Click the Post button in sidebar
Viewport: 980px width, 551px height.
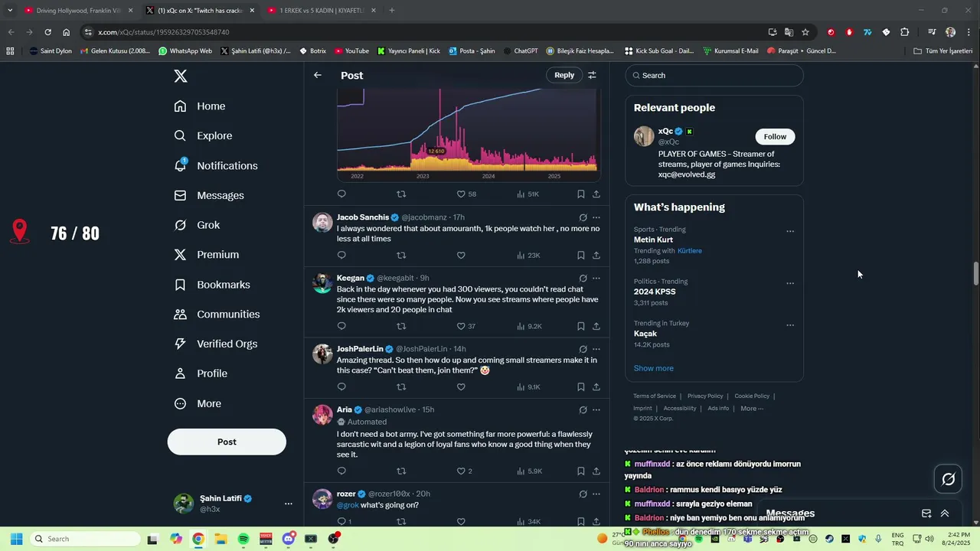[227, 442]
